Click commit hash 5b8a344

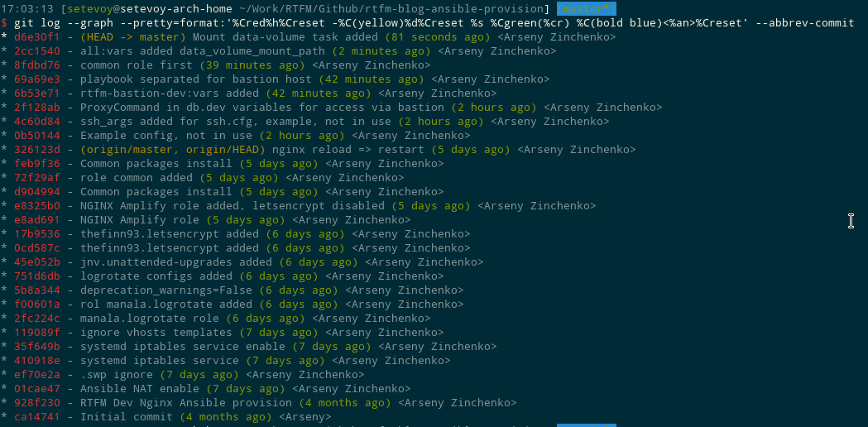pyautogui.click(x=37, y=290)
